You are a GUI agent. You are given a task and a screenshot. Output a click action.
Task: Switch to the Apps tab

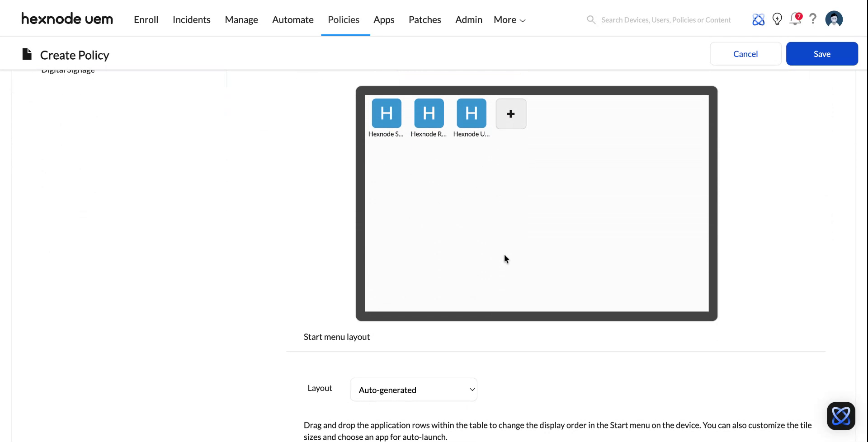(x=384, y=19)
